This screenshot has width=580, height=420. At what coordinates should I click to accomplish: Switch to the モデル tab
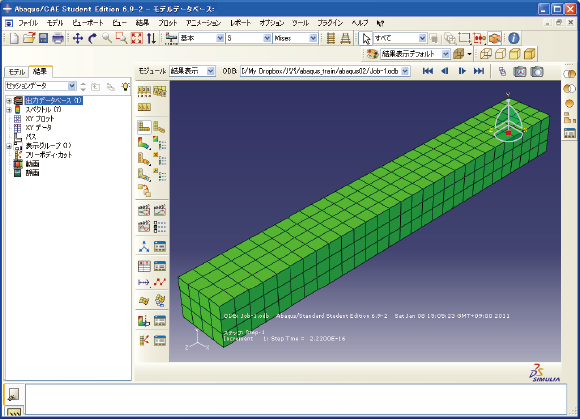coord(17,72)
